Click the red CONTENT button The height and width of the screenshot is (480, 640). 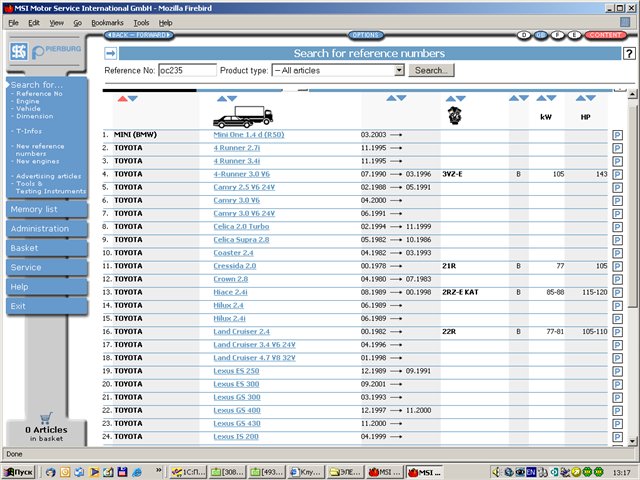[605, 35]
